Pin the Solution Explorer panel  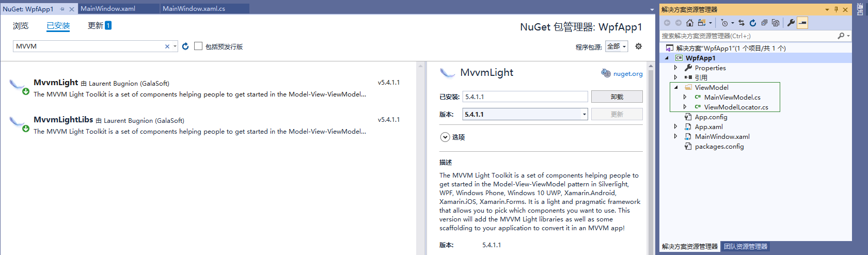point(837,9)
